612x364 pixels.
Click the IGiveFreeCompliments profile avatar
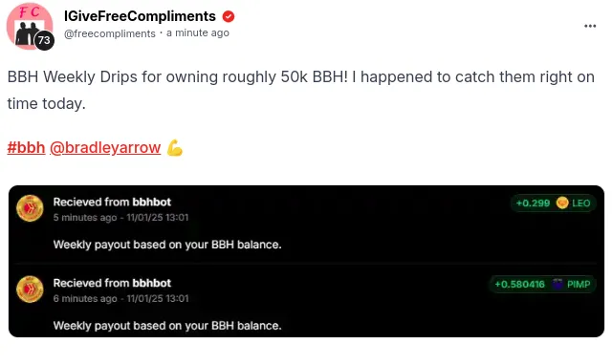[x=30, y=26]
